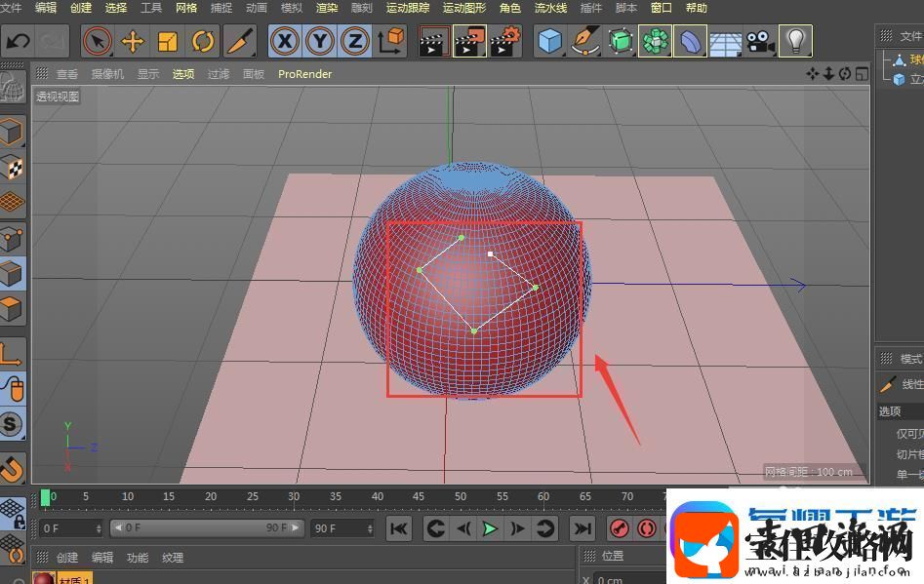Viewport: 924px width, 584px height.
Task: Click Go to End playback button
Action: [583, 528]
